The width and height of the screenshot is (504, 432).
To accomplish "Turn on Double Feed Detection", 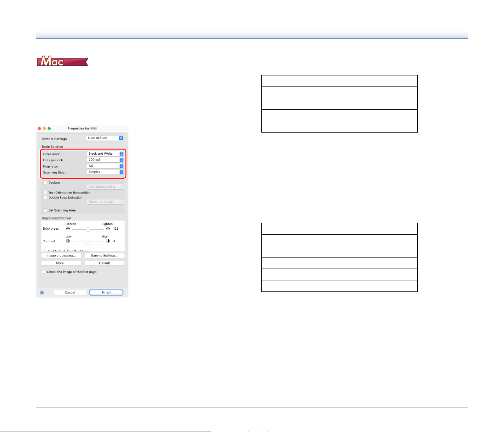I will 45,198.
